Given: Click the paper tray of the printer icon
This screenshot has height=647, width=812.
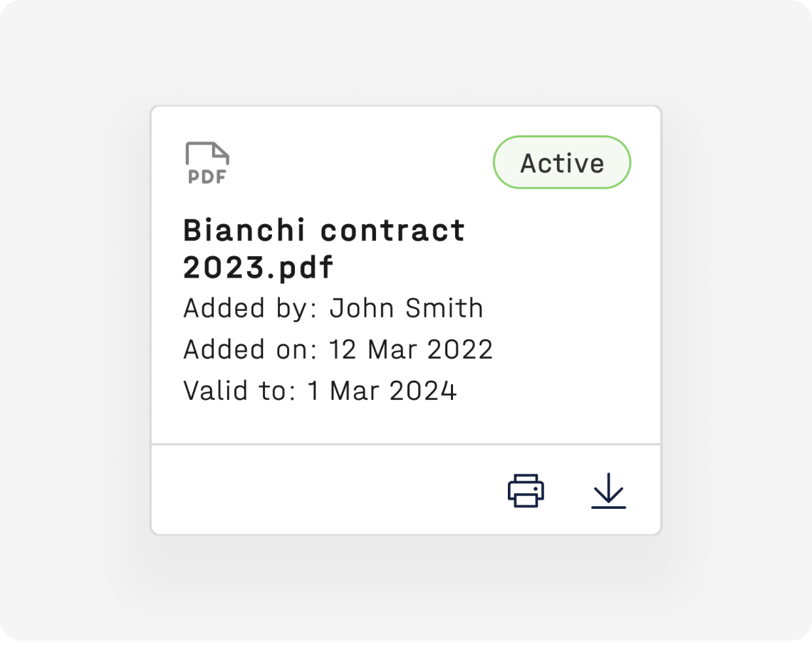Looking at the screenshot, I should point(526,500).
